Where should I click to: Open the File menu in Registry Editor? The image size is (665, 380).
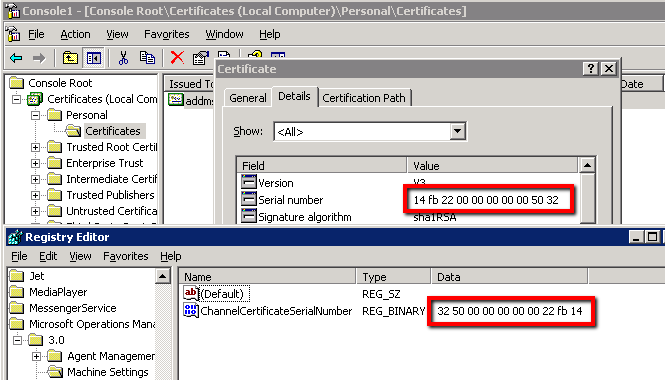click(19, 256)
